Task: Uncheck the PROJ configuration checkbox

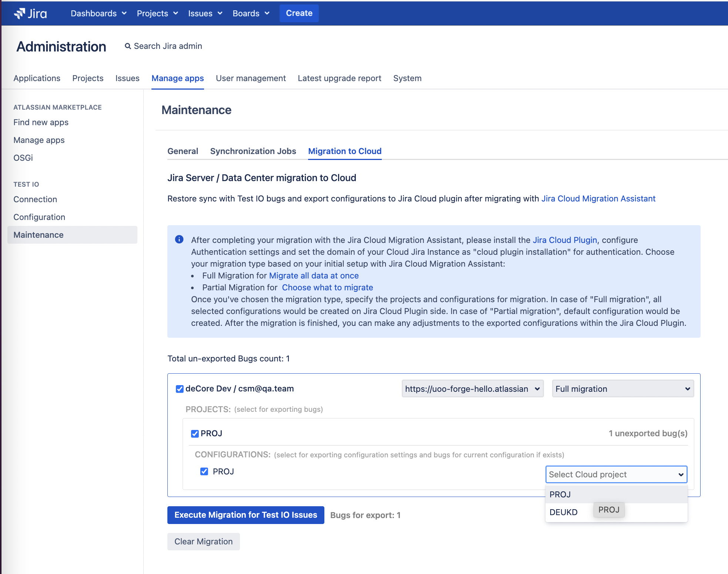Action: [204, 471]
